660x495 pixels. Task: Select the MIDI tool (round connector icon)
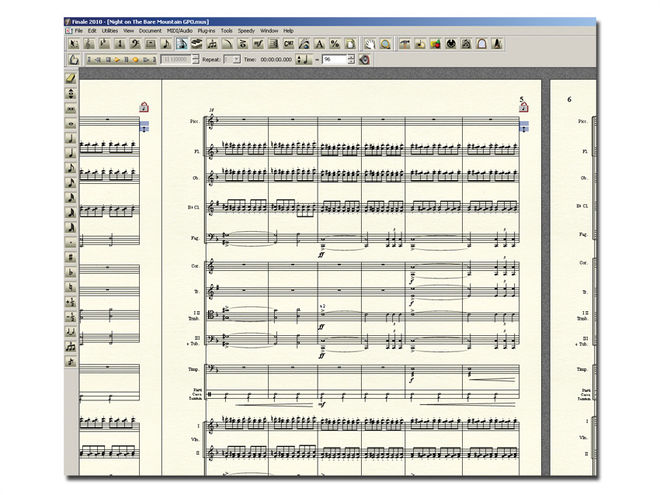pos(451,44)
